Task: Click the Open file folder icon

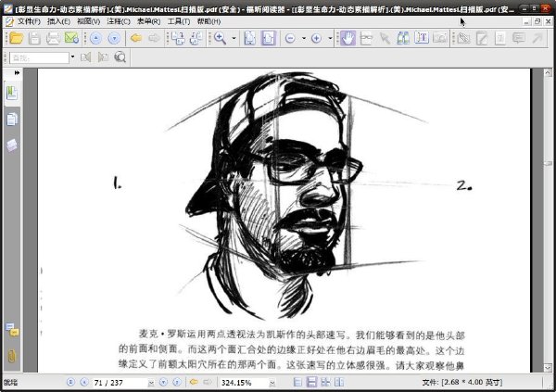Action: (17, 38)
